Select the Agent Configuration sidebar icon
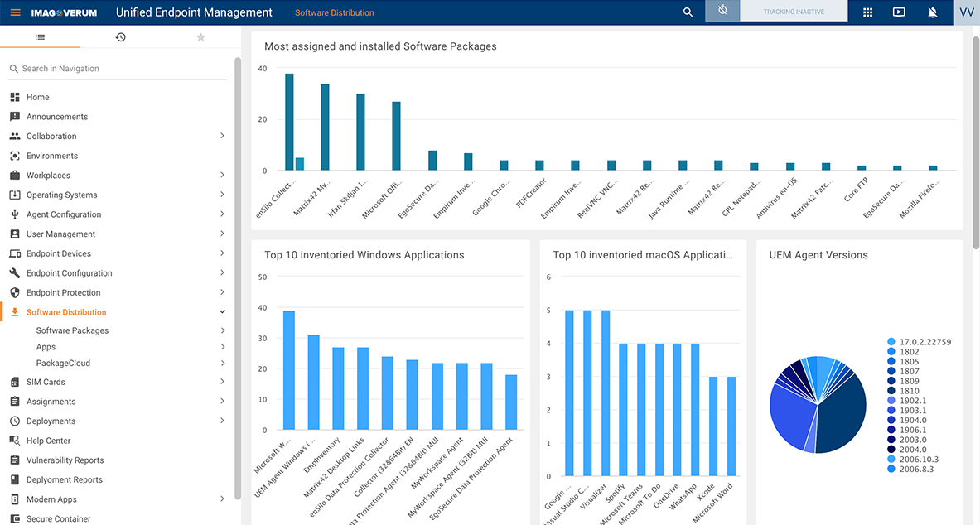Image resolution: width=980 pixels, height=525 pixels. tap(15, 214)
